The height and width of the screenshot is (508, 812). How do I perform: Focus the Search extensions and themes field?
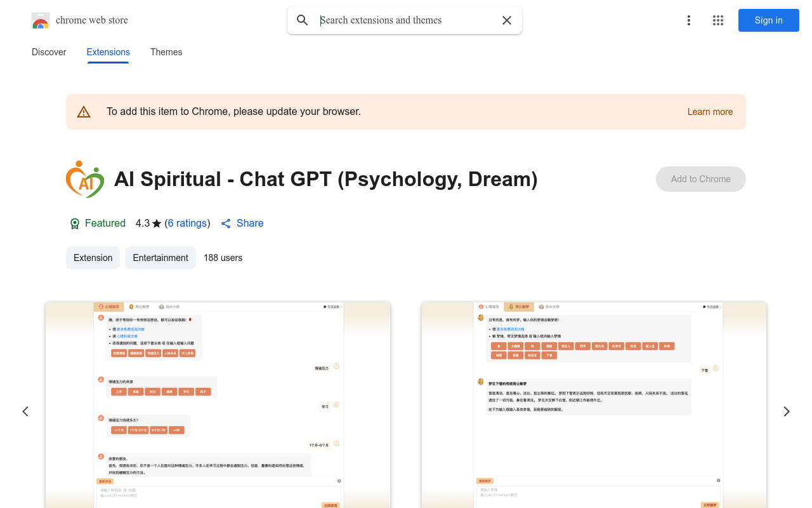pyautogui.click(x=405, y=20)
